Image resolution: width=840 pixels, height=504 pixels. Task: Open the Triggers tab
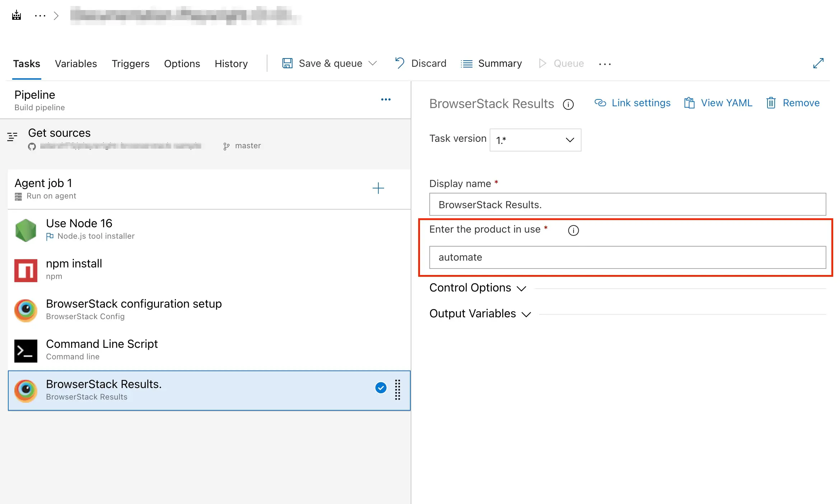pyautogui.click(x=130, y=64)
